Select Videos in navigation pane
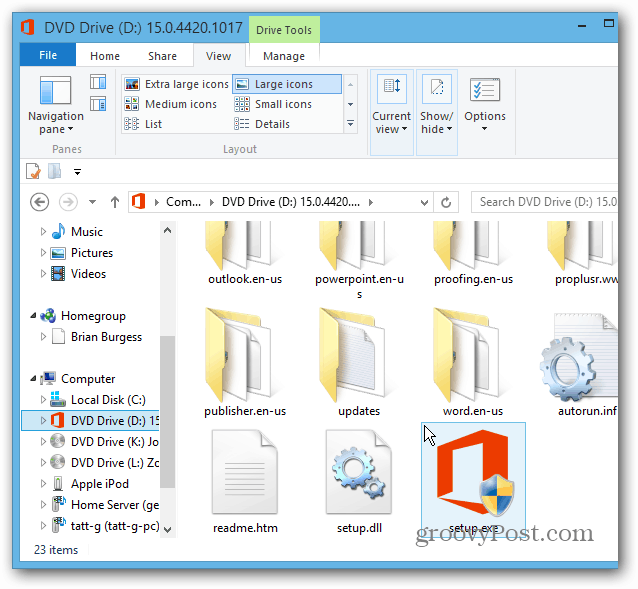 [79, 274]
